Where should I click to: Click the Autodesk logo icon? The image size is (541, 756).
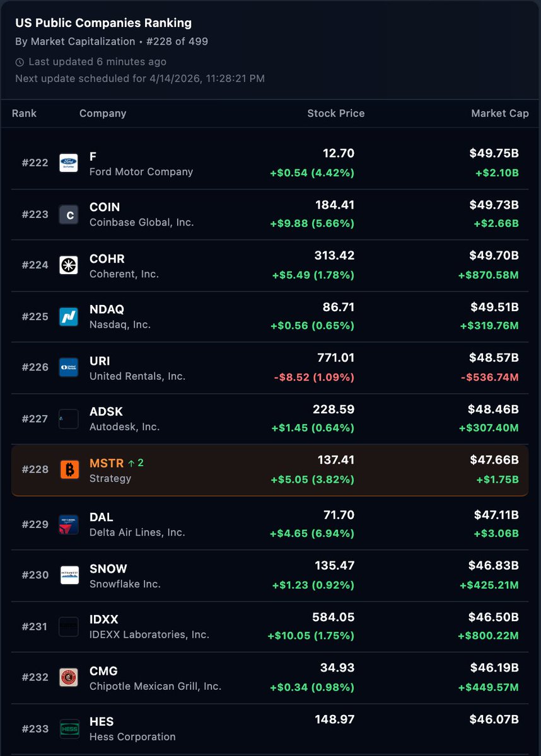[69, 419]
